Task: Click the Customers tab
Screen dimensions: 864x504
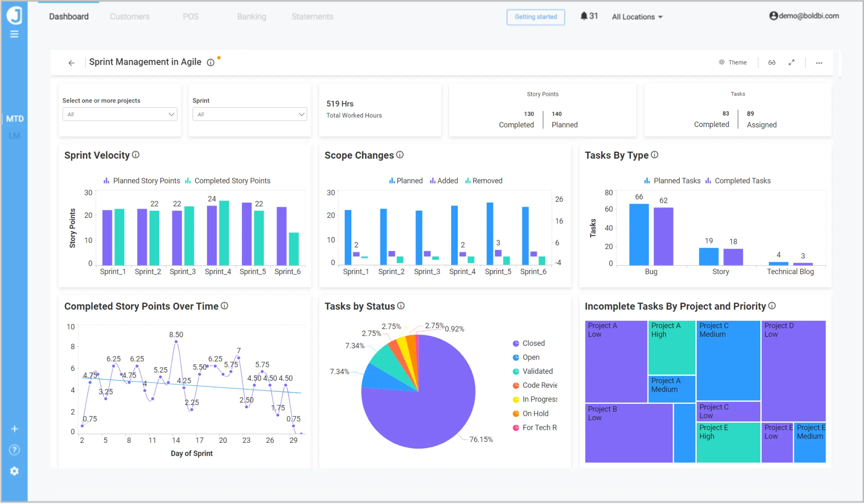Action: 130,16
